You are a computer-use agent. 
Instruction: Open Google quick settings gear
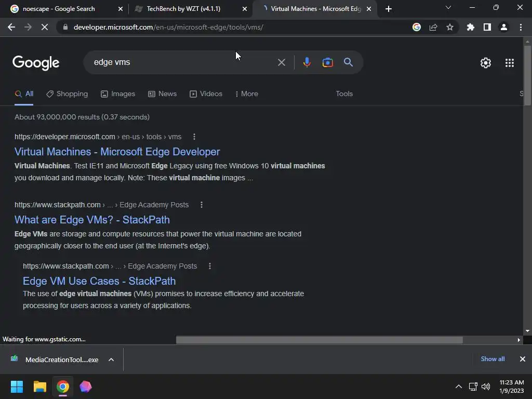(486, 63)
